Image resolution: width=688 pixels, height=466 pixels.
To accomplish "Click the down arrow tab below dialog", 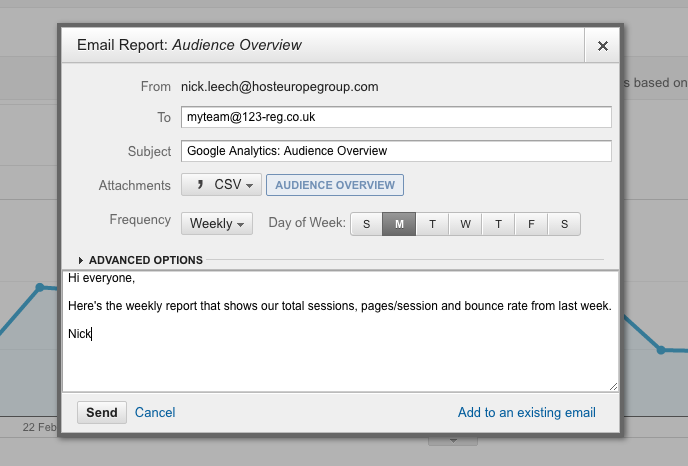I will pos(453,441).
